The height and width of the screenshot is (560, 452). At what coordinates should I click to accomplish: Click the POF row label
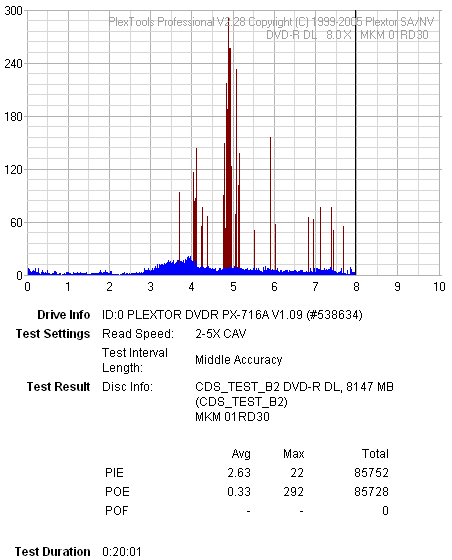(116, 510)
